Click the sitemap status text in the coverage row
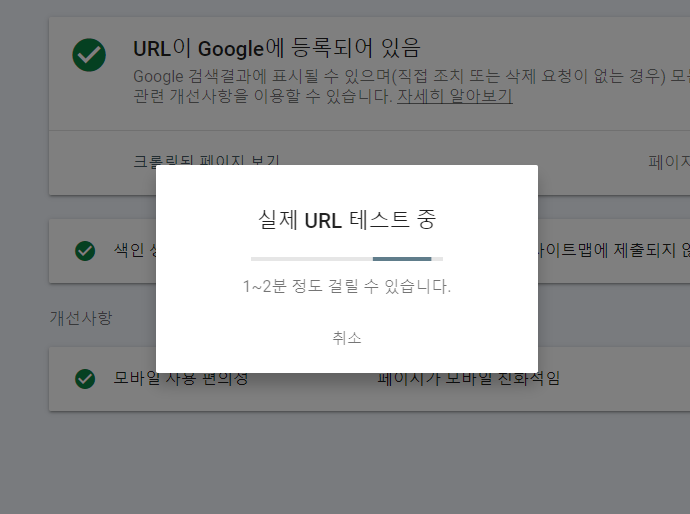Viewport: 690px width, 514px height. (x=614, y=250)
